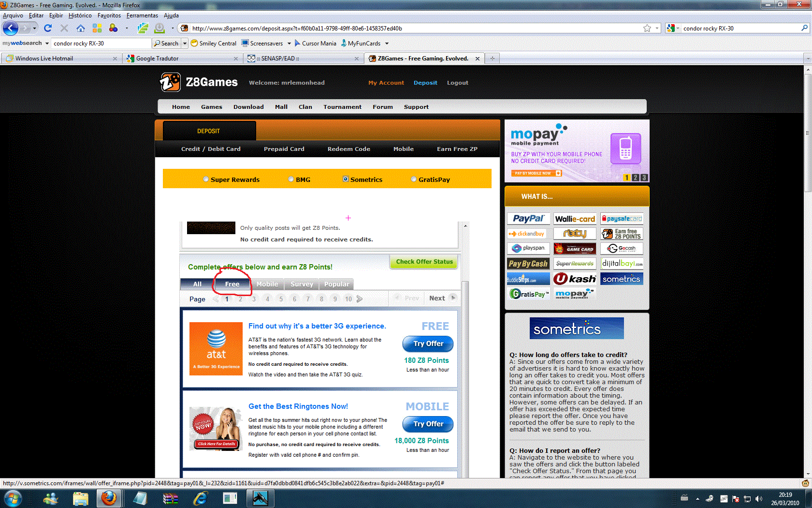The height and width of the screenshot is (508, 812).
Task: Click Try Offer for the ringtones offer
Action: click(x=428, y=424)
